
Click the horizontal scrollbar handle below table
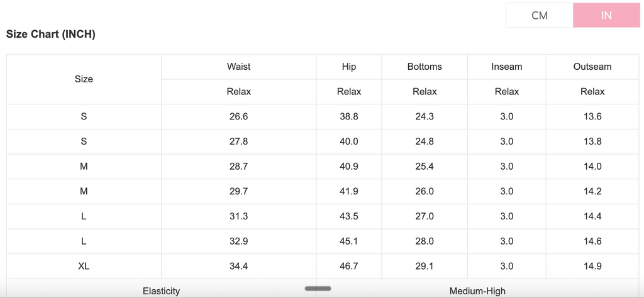point(318,289)
